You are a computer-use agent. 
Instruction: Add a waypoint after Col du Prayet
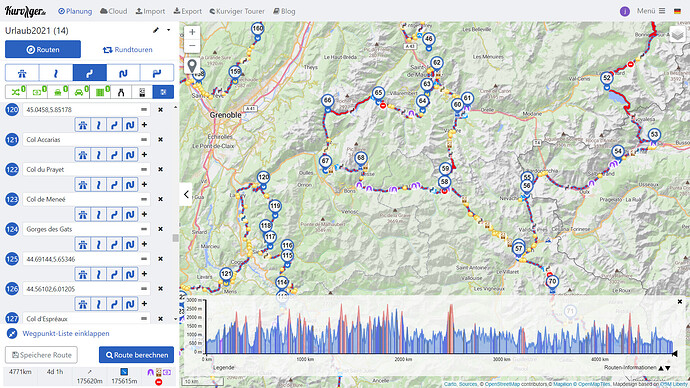coord(144,184)
